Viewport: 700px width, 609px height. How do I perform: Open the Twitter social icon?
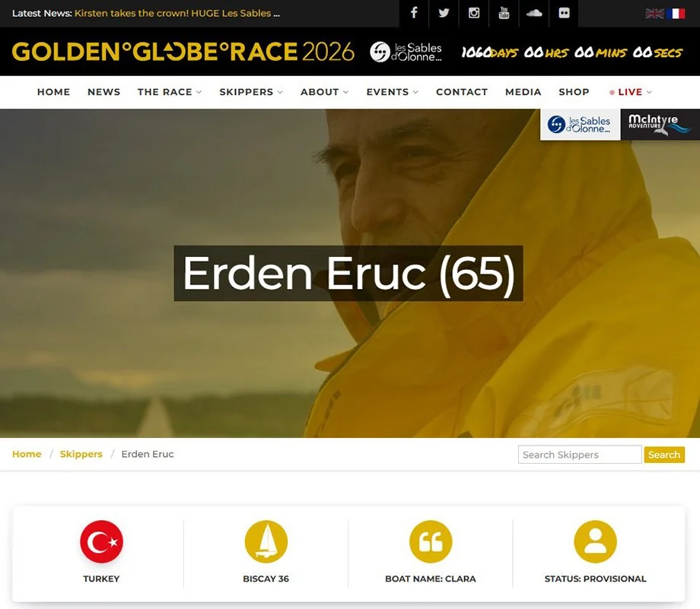point(444,13)
